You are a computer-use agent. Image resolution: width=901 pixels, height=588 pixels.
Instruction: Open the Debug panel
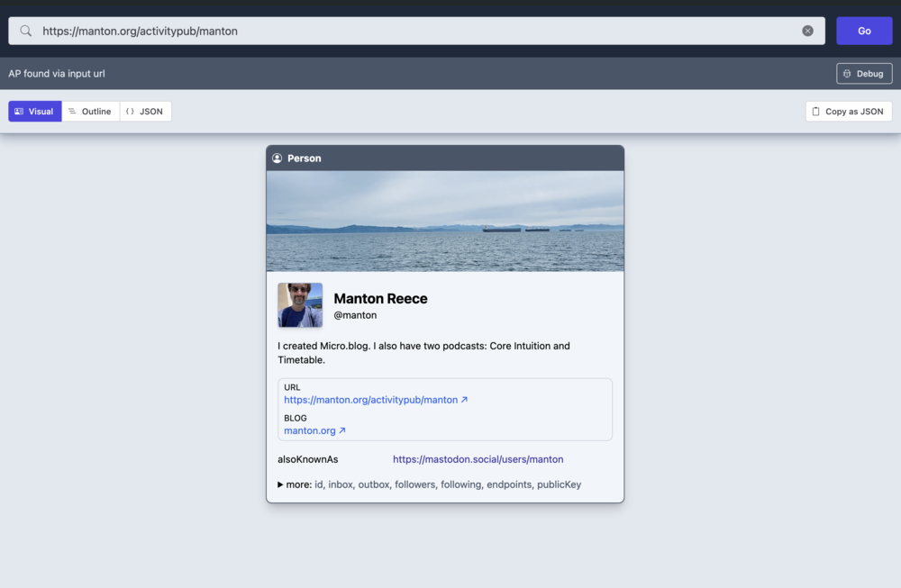(x=864, y=74)
